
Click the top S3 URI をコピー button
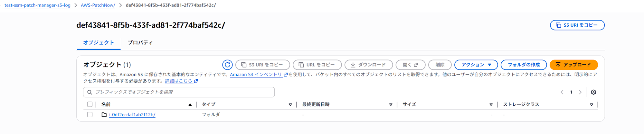click(x=577, y=25)
